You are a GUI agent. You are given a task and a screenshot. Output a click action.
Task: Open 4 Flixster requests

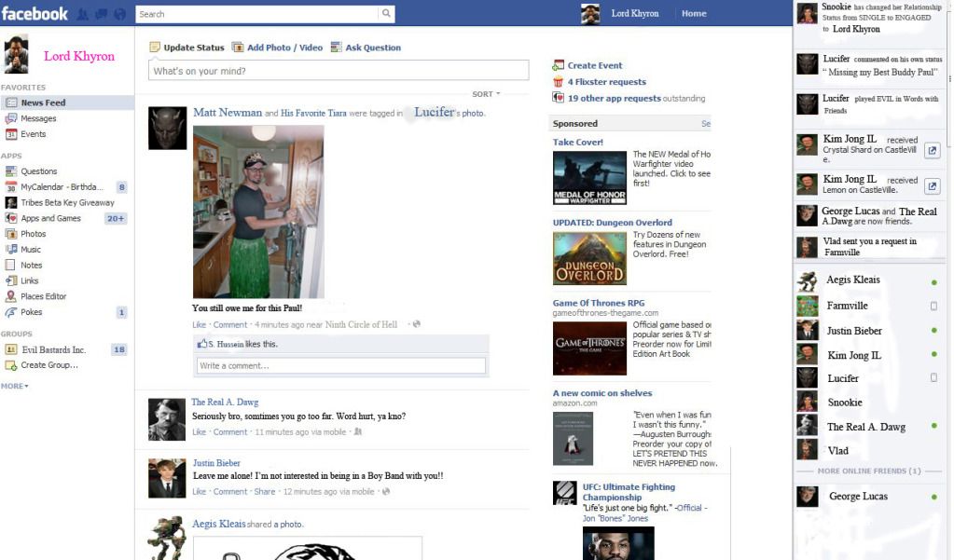[606, 82]
